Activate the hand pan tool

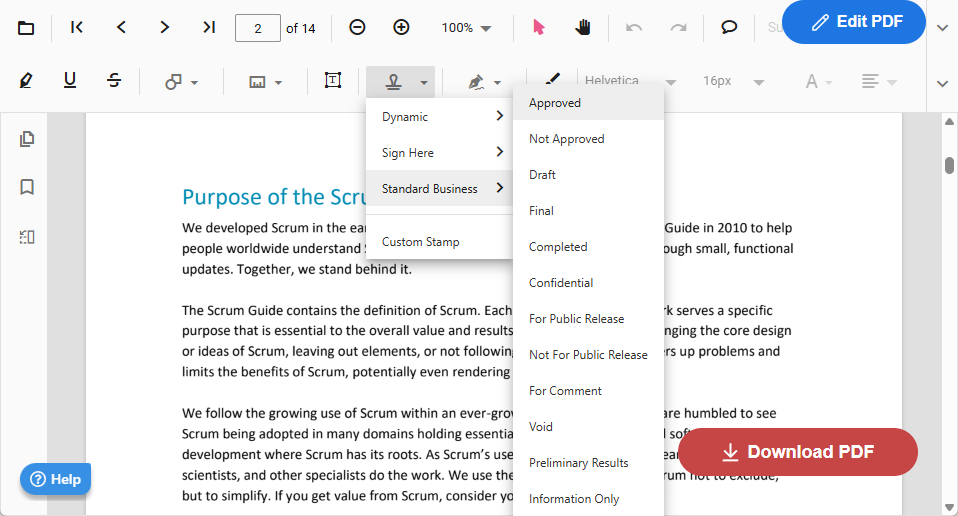[583, 28]
